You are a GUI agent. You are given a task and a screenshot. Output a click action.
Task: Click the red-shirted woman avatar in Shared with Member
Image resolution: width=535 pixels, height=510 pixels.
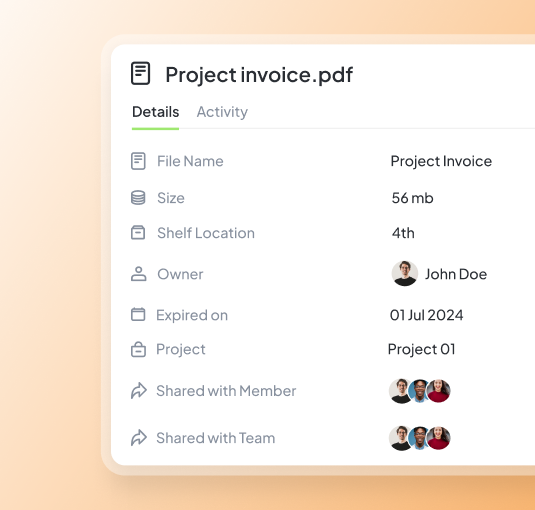tap(439, 391)
